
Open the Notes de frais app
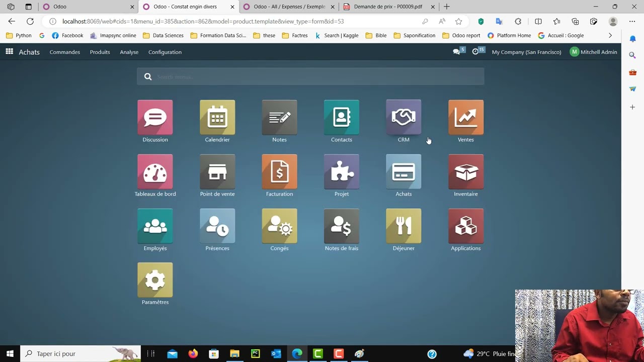click(342, 226)
